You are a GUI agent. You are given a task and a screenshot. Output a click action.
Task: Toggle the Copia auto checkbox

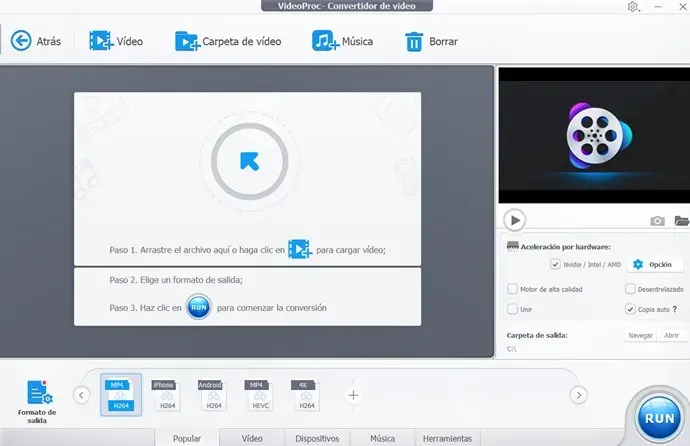(630, 309)
